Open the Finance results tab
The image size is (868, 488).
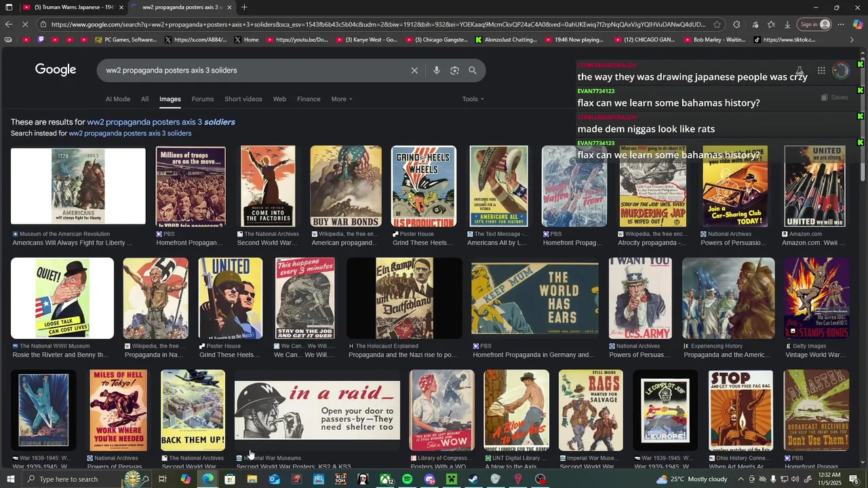coord(309,99)
